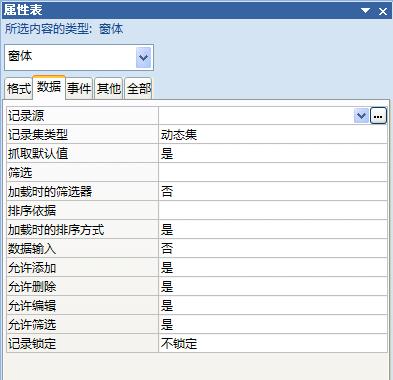The image size is (393, 380).
Task: Click the 加载时的筛选器 property label
Action: (50, 192)
